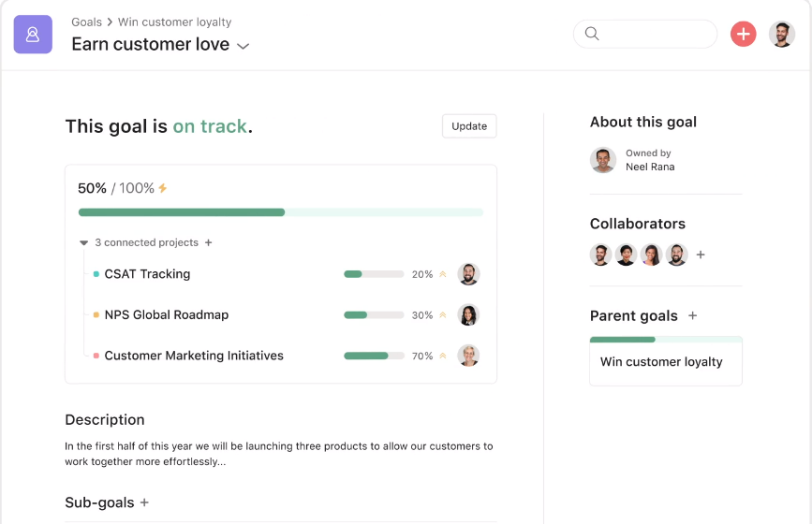This screenshot has width=812, height=524.
Task: Open the CSAT Tracking project
Action: tap(147, 274)
